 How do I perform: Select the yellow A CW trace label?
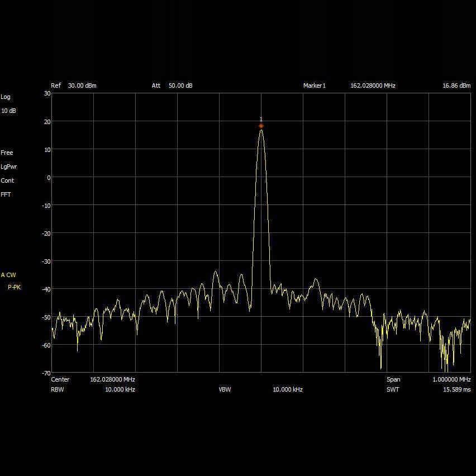(x=8, y=275)
